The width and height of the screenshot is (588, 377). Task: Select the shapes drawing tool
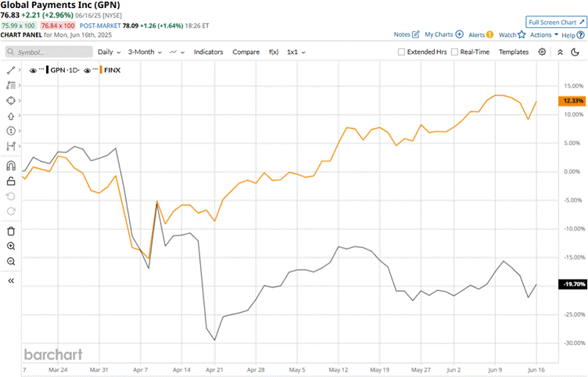click(11, 101)
